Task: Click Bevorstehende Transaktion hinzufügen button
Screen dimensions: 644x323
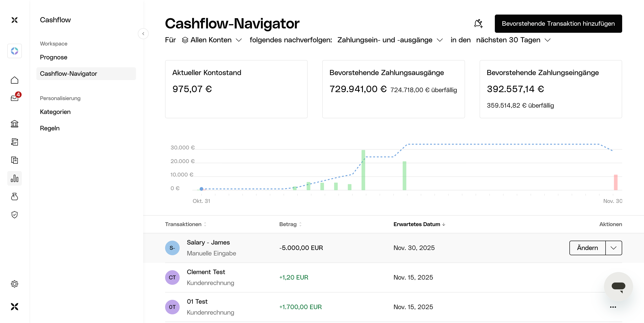Action: [x=558, y=23]
